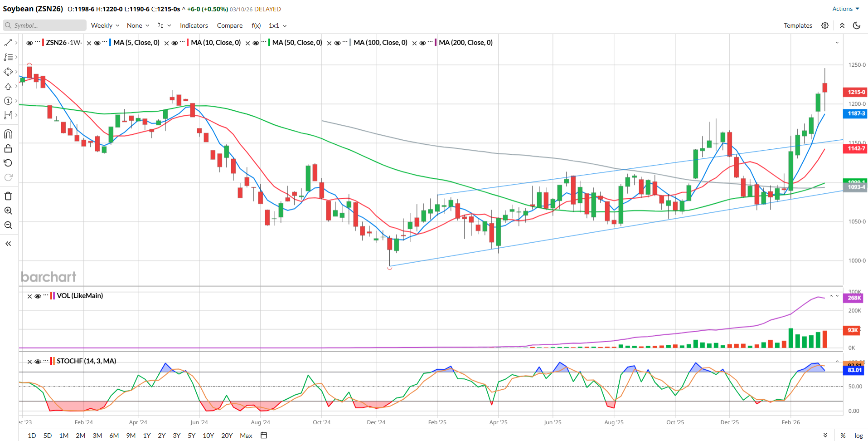The width and height of the screenshot is (868, 441).
Task: Expand the Actions dropdown menu
Action: (x=845, y=9)
